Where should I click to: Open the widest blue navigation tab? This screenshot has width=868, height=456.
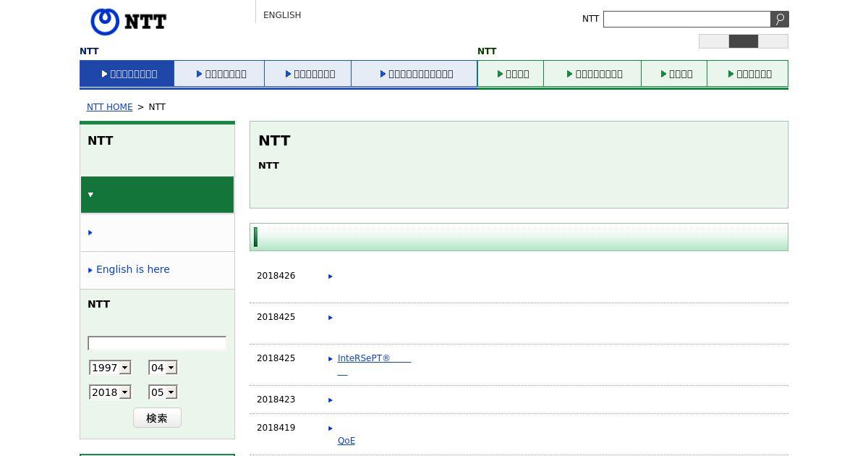coord(414,74)
